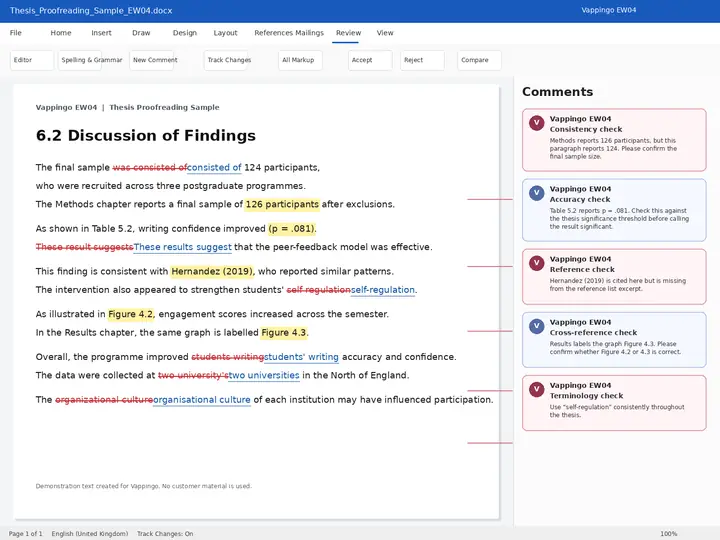Click the Vappingo EW04 account name
This screenshot has width=720, height=540.
(x=608, y=10)
